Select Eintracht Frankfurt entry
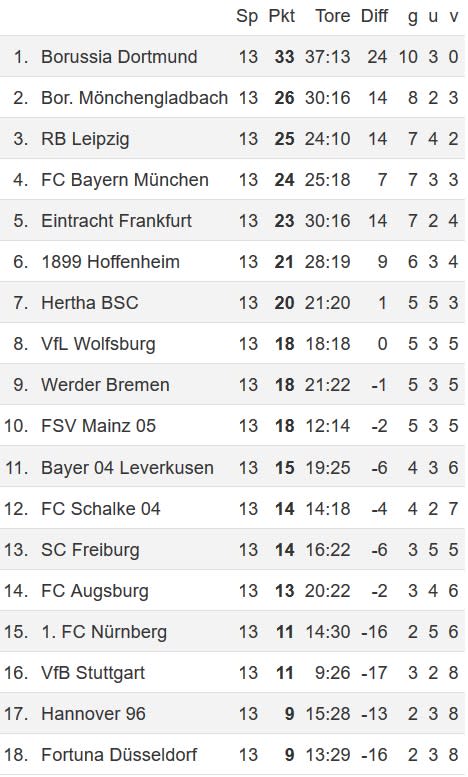This screenshot has height=777, width=468. point(116,221)
